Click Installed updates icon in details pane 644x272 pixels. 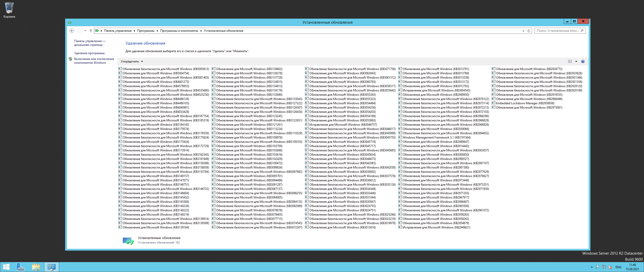[128, 241]
